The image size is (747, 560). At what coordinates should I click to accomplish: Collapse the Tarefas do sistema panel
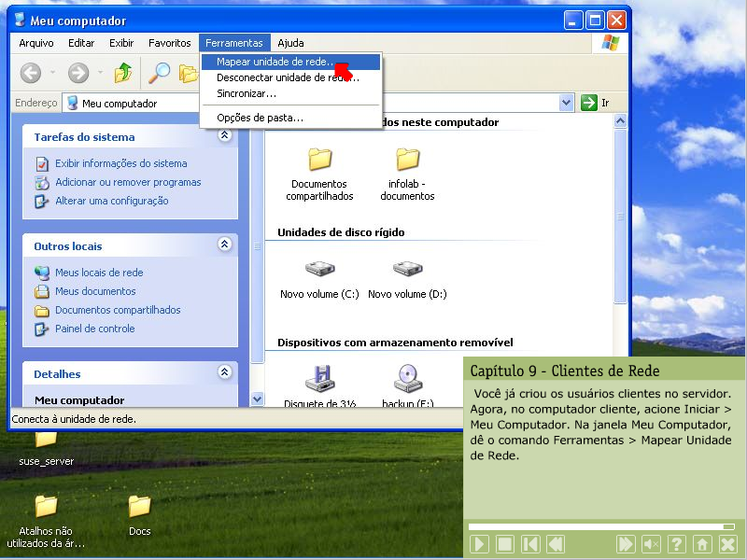pos(224,136)
